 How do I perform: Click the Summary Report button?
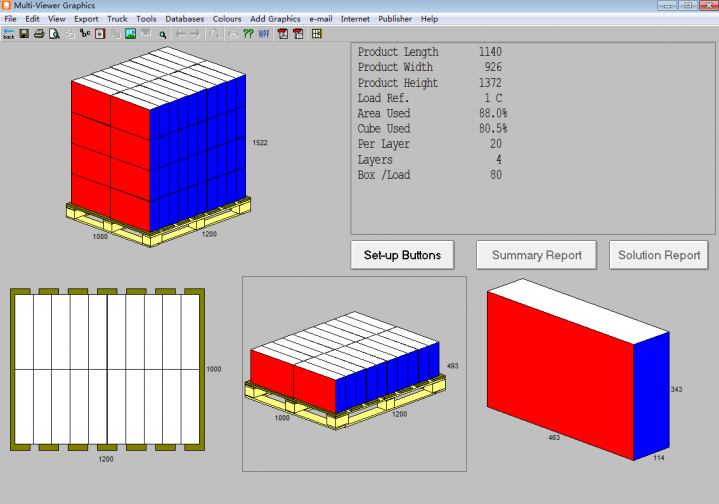(x=536, y=255)
